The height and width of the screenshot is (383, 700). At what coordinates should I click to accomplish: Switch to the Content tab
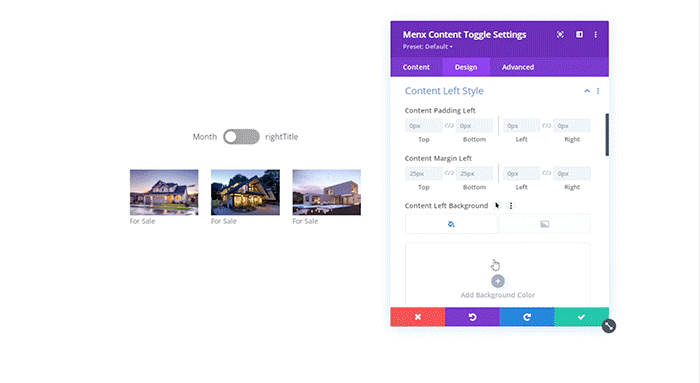416,67
